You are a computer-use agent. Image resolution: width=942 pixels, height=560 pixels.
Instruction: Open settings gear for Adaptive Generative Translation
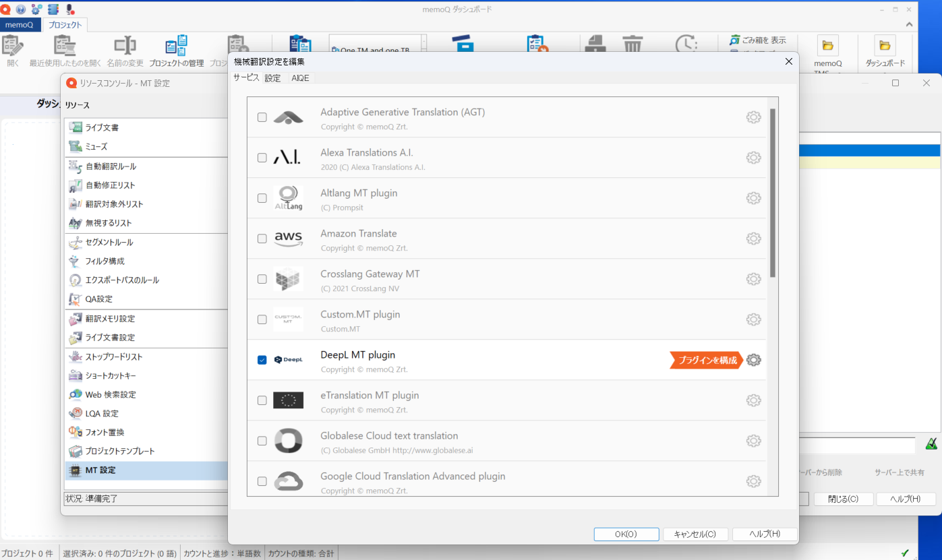click(x=753, y=117)
